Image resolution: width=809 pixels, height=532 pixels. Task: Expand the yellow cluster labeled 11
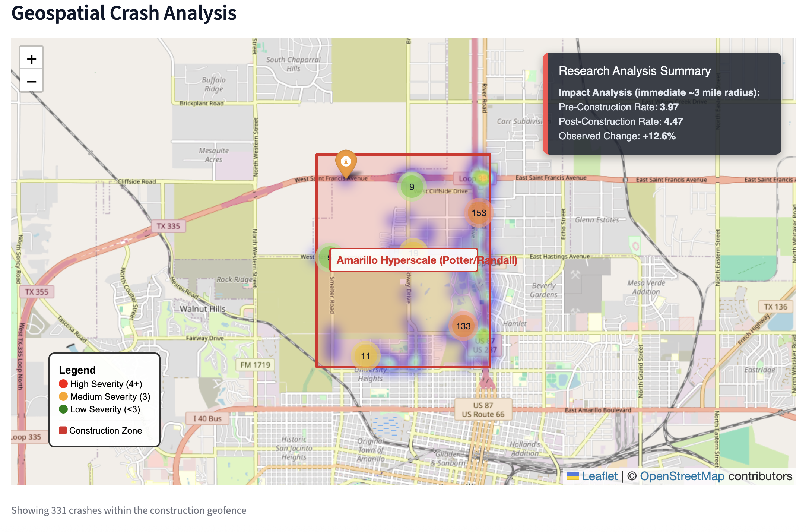pos(365,356)
